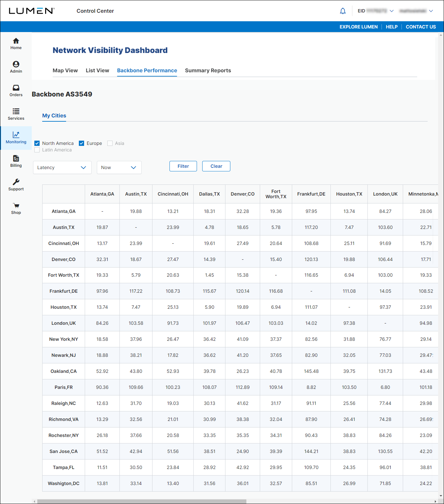Click the London,UK column header
The width and height of the screenshot is (444, 504).
(x=385, y=194)
